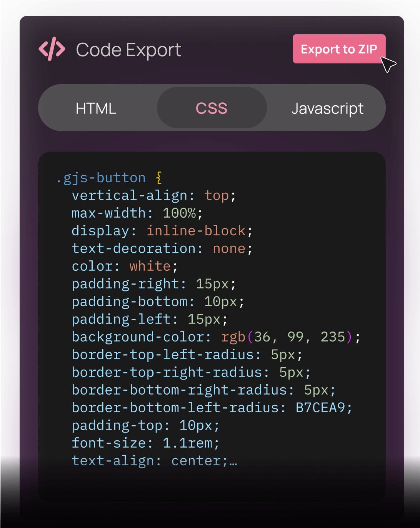
Task: Click the 'border-bottom-left-radius: B7CEA9;' line
Action: 212,408
